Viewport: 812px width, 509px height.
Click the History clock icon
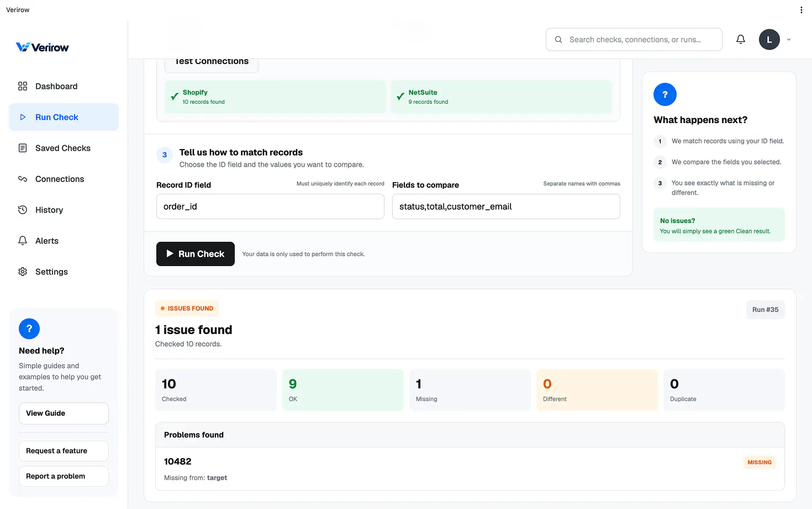pyautogui.click(x=23, y=210)
